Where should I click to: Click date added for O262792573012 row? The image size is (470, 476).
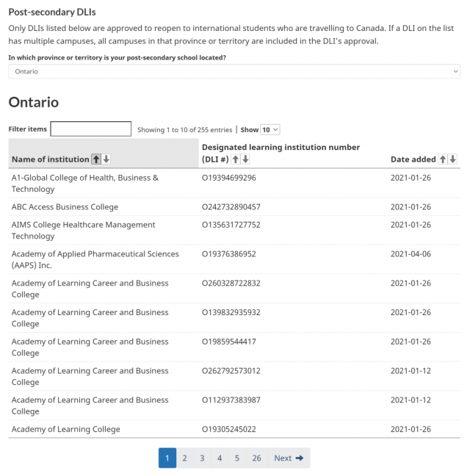point(411,371)
